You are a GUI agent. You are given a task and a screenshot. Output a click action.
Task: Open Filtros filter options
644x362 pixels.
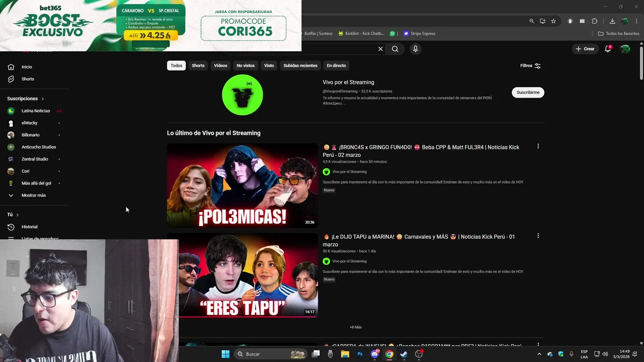(x=530, y=65)
